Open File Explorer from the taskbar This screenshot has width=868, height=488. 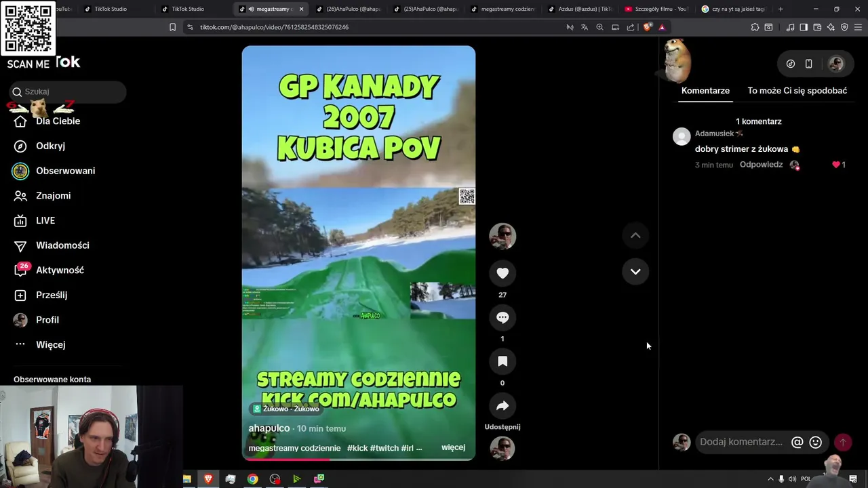pyautogui.click(x=186, y=479)
